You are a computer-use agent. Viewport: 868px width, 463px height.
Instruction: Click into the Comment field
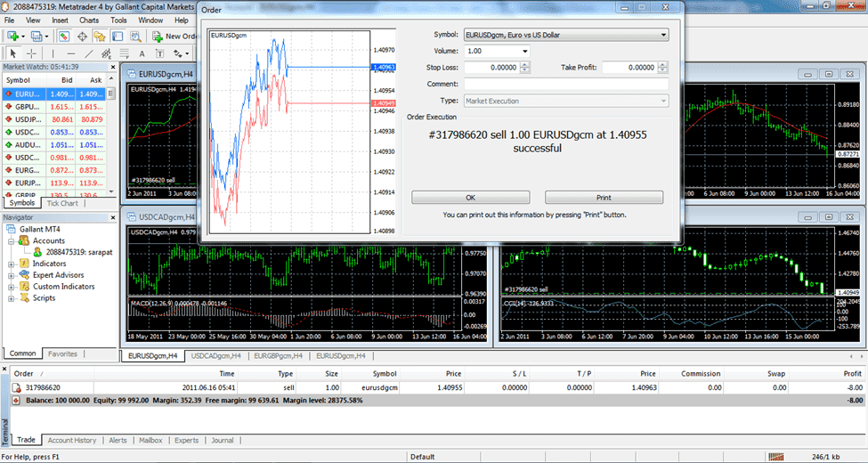point(565,85)
